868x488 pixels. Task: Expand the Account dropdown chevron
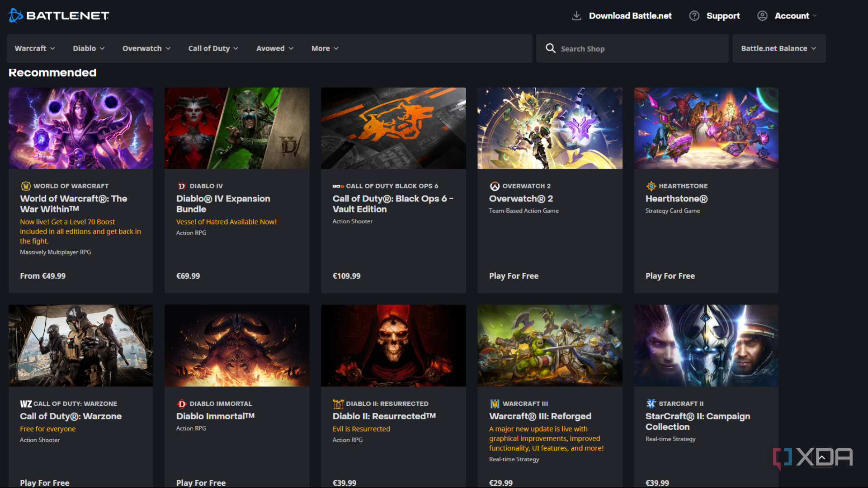(x=815, y=16)
